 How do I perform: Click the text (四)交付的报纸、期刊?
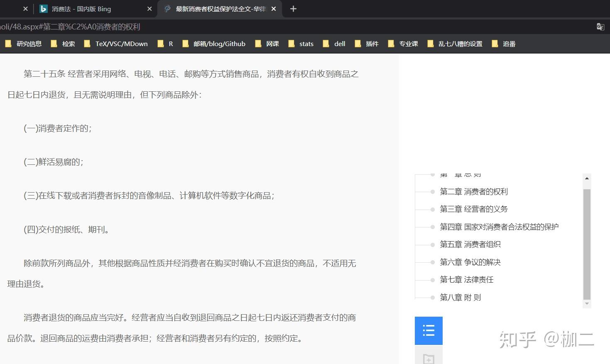(66, 230)
